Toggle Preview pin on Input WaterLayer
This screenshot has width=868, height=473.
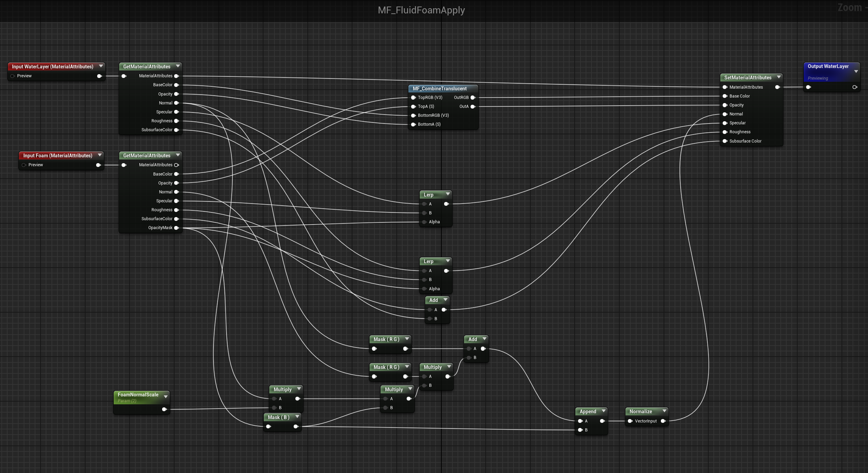13,76
